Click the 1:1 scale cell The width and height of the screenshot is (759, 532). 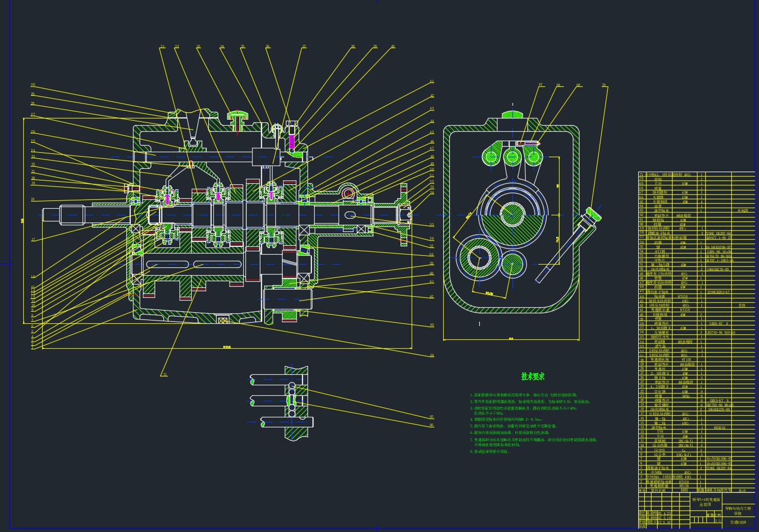click(719, 521)
